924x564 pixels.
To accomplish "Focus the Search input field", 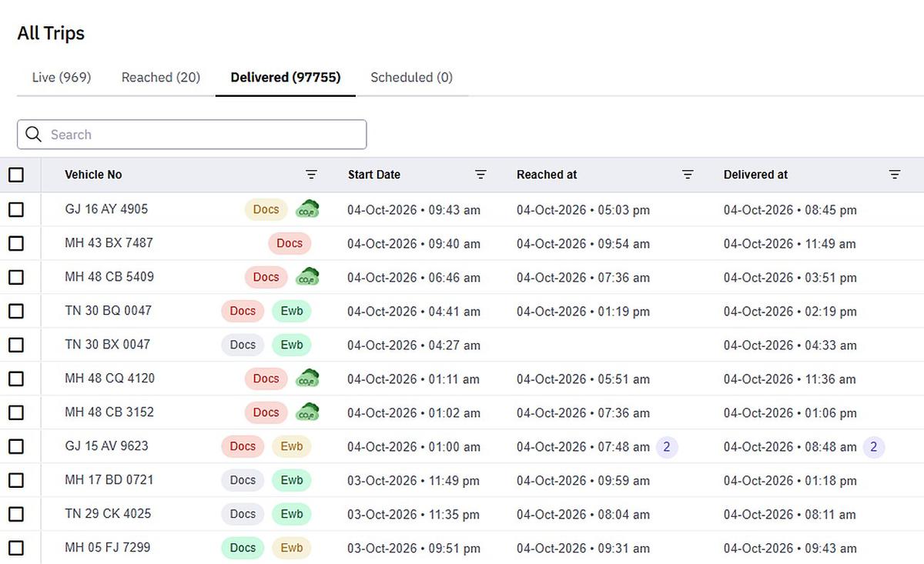I will click(192, 135).
